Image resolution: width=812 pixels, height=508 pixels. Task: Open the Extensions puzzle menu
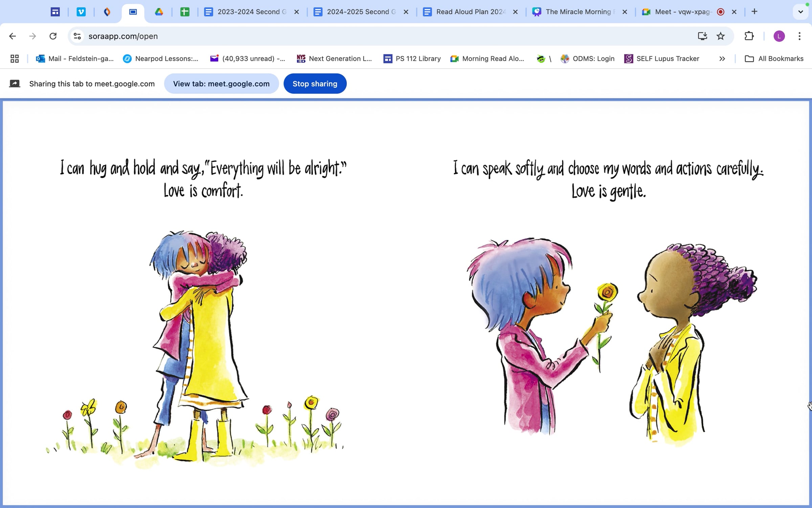tap(749, 36)
